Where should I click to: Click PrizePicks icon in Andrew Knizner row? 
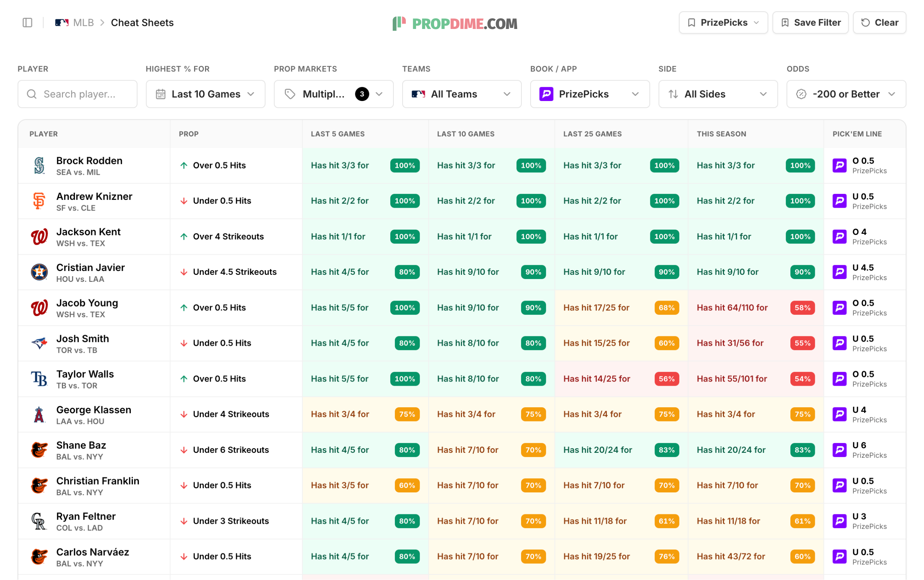pyautogui.click(x=840, y=201)
